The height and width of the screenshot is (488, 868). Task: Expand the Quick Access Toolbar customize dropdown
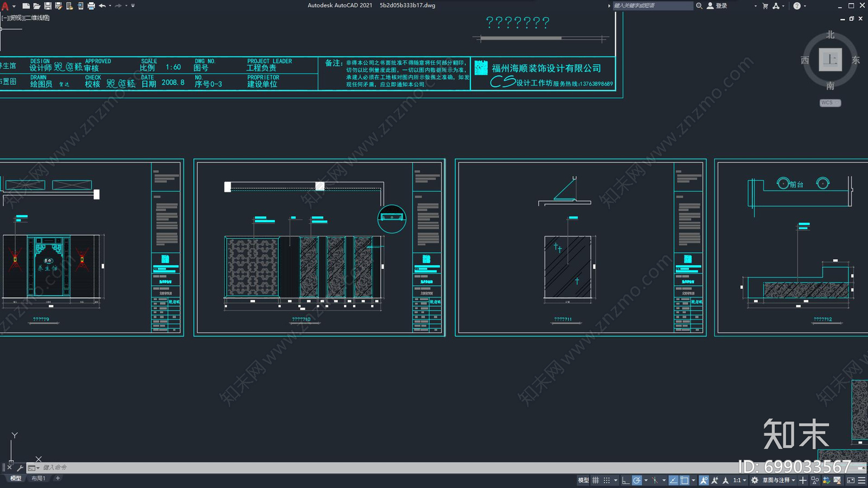[133, 6]
